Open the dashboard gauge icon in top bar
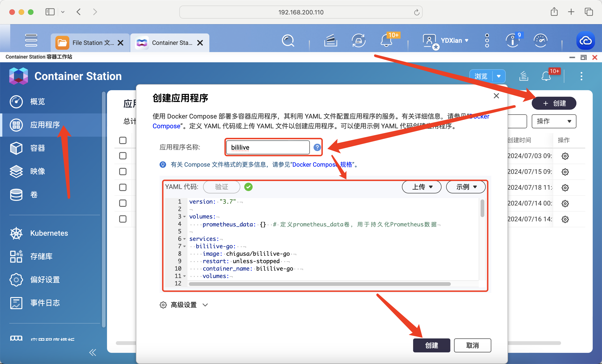The image size is (602, 364). click(x=540, y=40)
